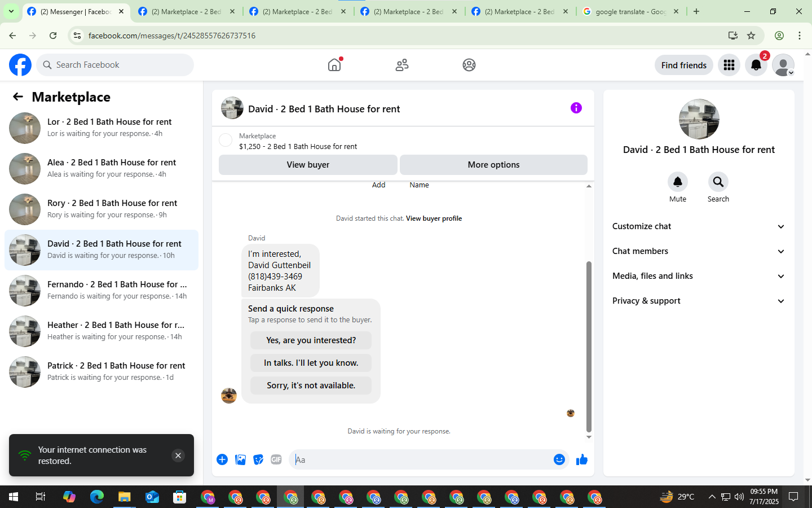Attach a file using the photo icon
This screenshot has height=508, width=812.
(240, 459)
